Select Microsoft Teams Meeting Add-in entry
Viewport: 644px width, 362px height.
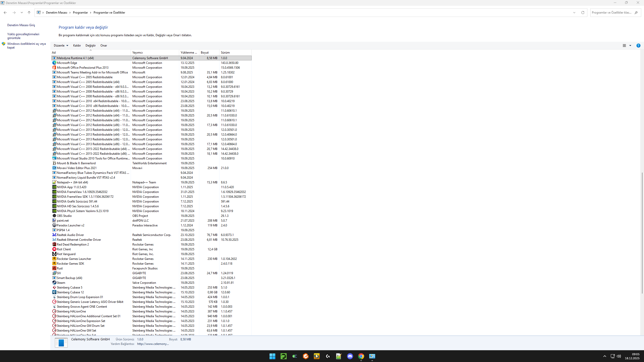[151, 72]
